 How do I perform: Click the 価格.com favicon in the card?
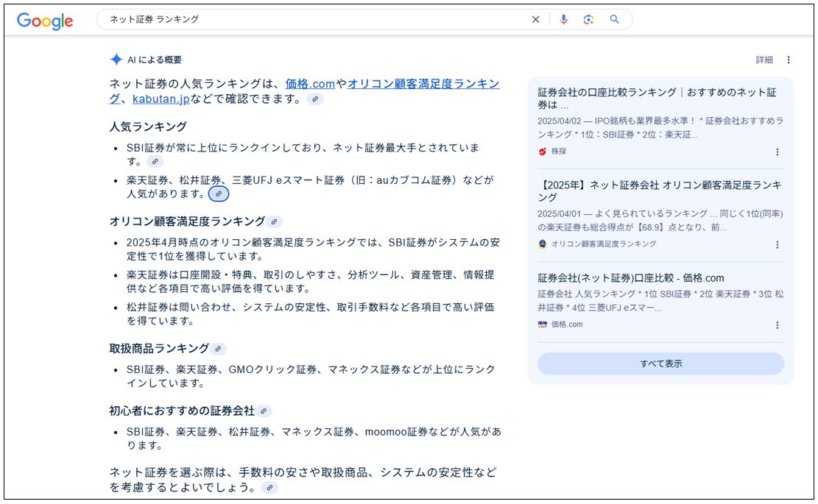[543, 324]
